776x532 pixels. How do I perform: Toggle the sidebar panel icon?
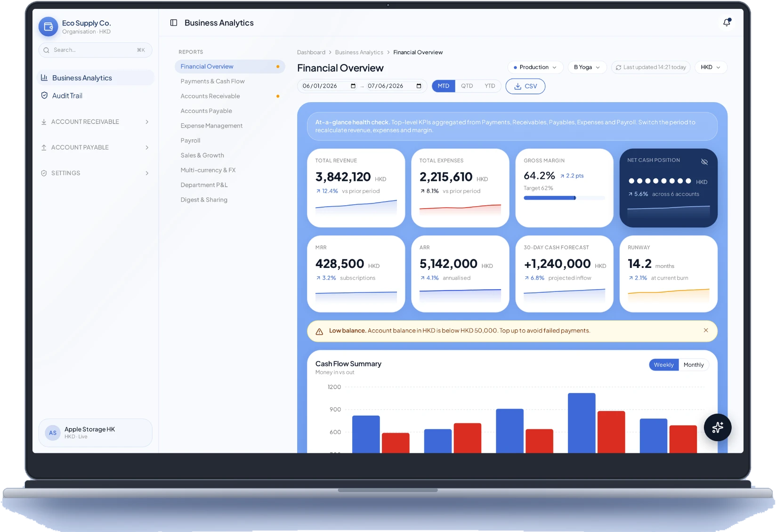174,23
